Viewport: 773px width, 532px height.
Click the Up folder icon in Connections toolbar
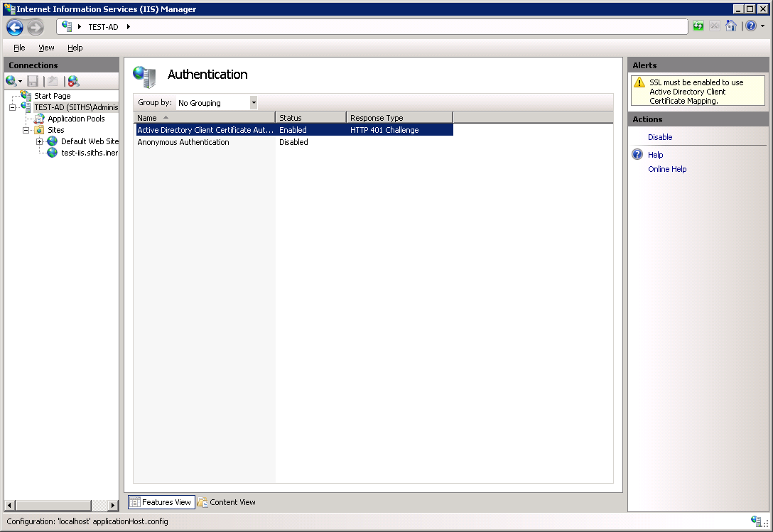tap(53, 81)
